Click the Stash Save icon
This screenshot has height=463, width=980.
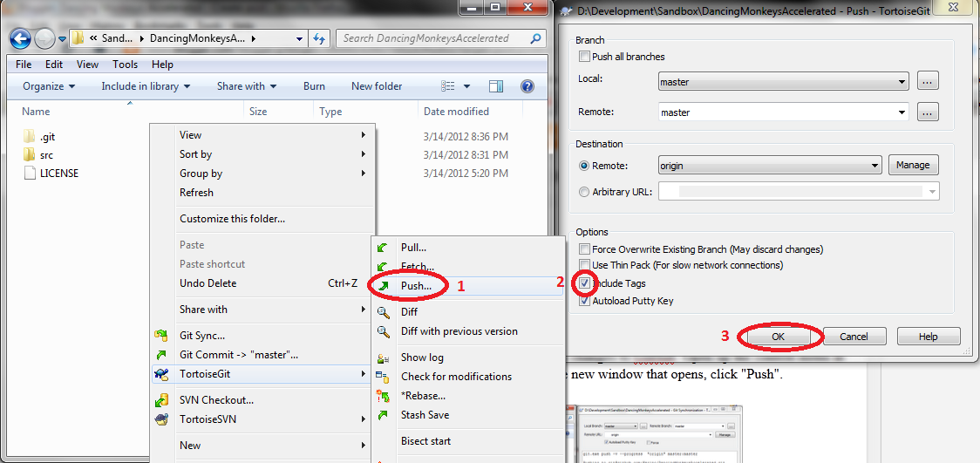coord(383,415)
